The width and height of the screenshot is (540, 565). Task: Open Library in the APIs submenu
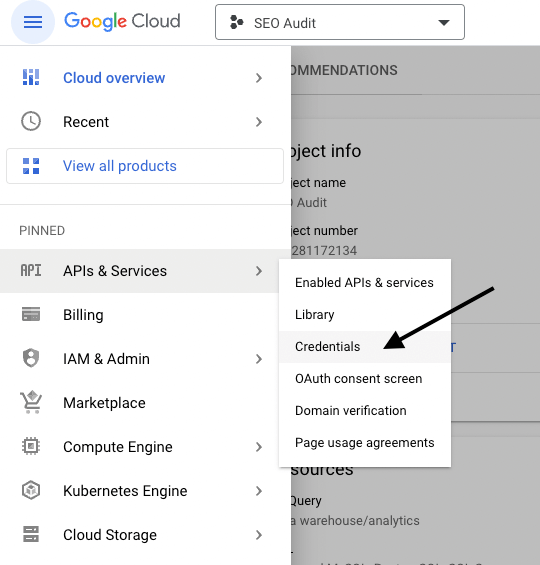pyautogui.click(x=365, y=315)
